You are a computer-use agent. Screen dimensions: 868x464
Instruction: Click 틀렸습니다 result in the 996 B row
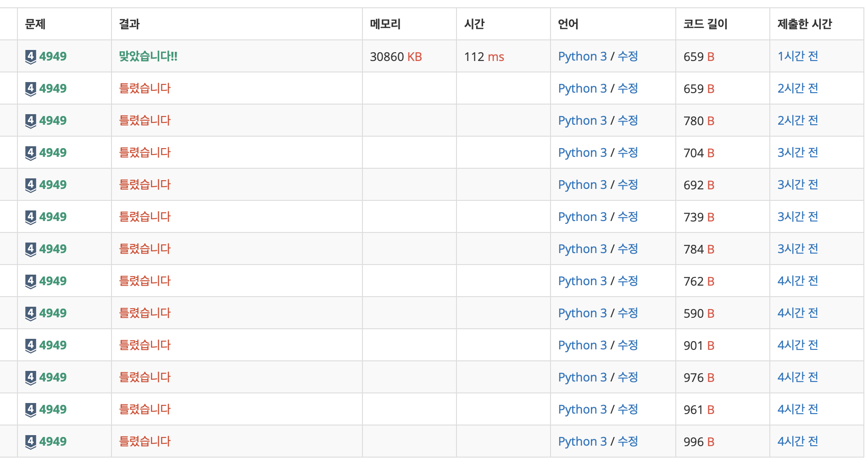pyautogui.click(x=145, y=442)
